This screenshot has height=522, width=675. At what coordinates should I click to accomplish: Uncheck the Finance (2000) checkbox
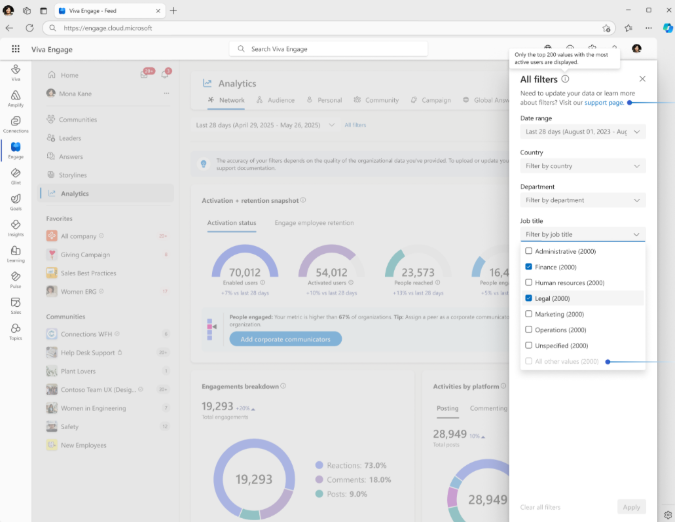coord(529,267)
